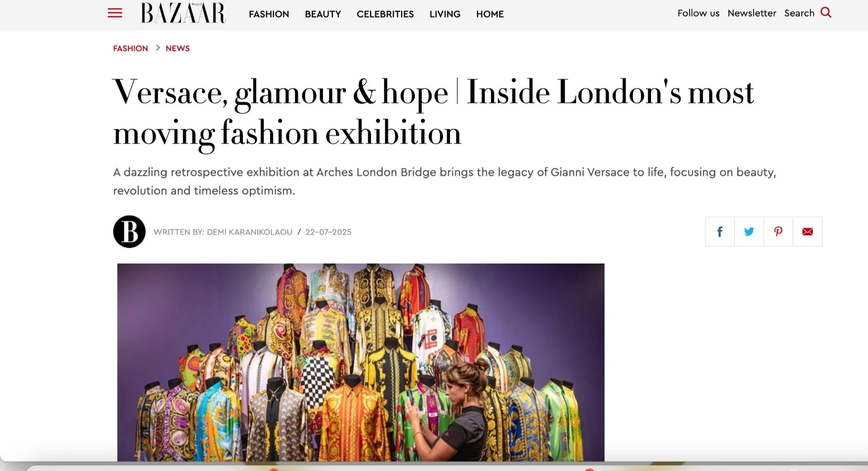Share article on Twitter
Image resolution: width=868 pixels, height=471 pixels.
pos(749,232)
